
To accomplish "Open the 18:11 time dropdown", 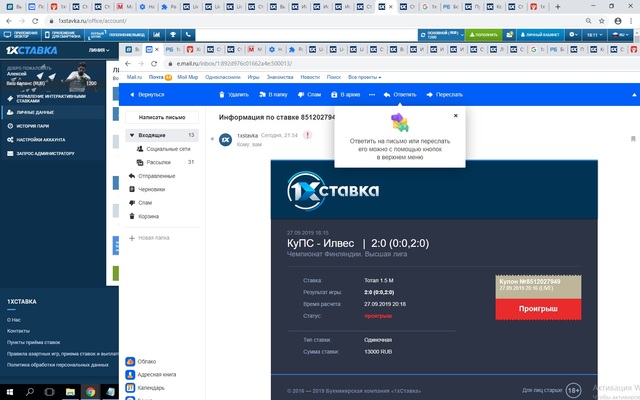I will coord(594,35).
